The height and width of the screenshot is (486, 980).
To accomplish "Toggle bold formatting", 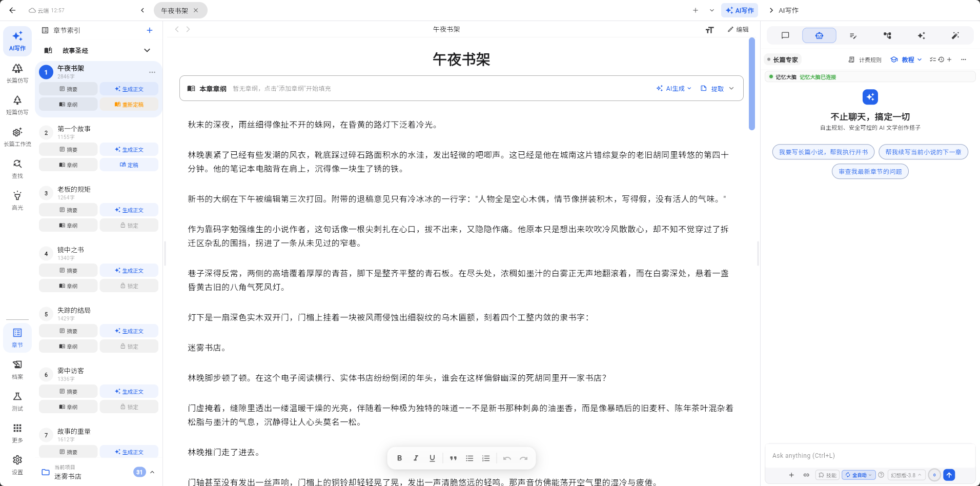I will (x=399, y=458).
